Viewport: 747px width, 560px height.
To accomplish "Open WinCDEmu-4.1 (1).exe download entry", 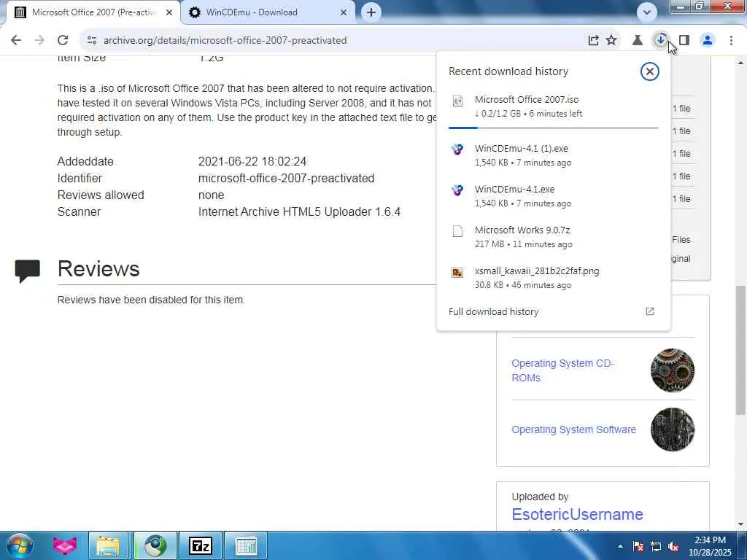I will click(553, 155).
